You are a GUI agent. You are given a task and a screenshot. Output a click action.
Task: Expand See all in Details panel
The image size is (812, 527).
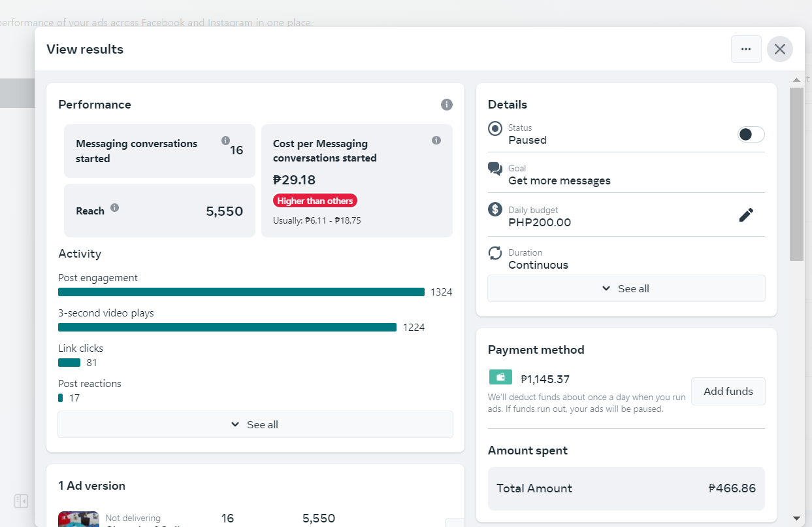click(x=626, y=288)
